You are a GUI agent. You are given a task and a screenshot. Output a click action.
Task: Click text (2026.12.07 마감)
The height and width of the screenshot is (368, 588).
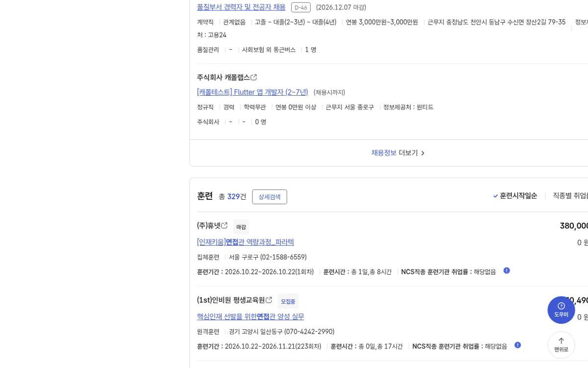(x=341, y=7)
